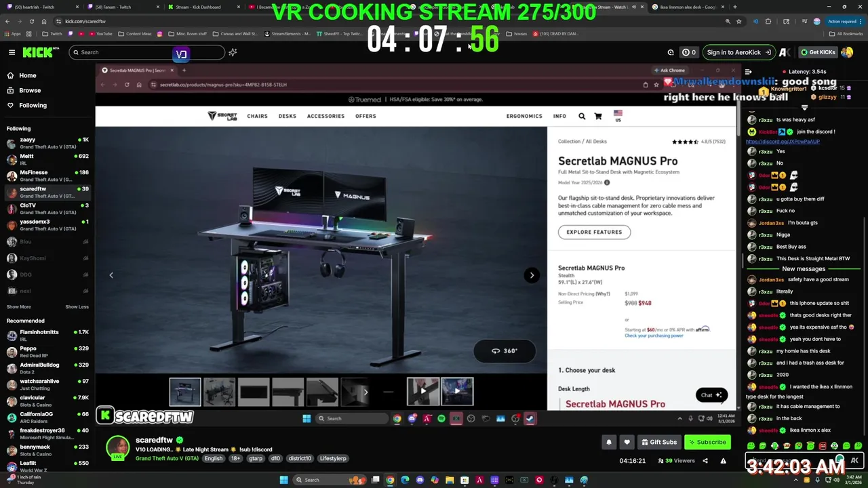Expand Following list with Show More

[x=18, y=306]
